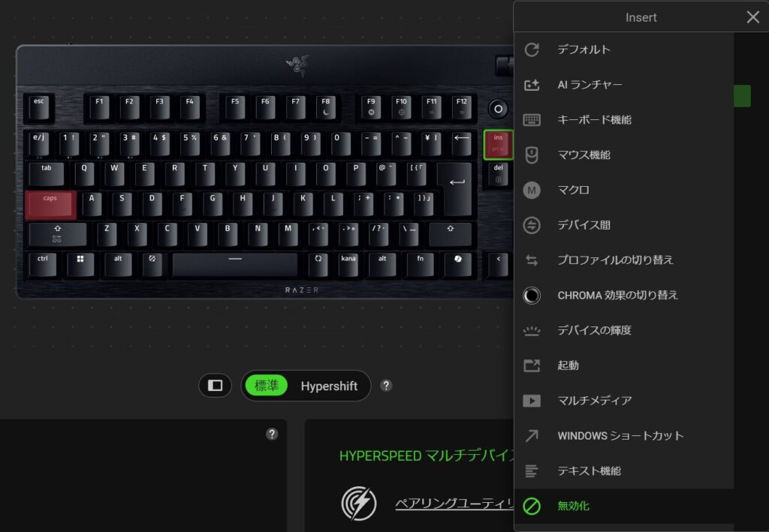Switch to Hypershift mode

(329, 386)
